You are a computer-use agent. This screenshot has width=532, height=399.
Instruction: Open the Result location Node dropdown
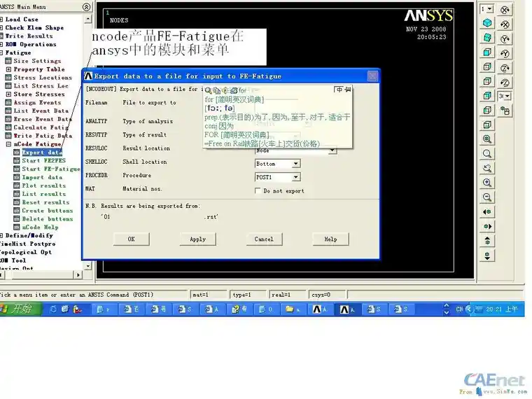(x=332, y=150)
